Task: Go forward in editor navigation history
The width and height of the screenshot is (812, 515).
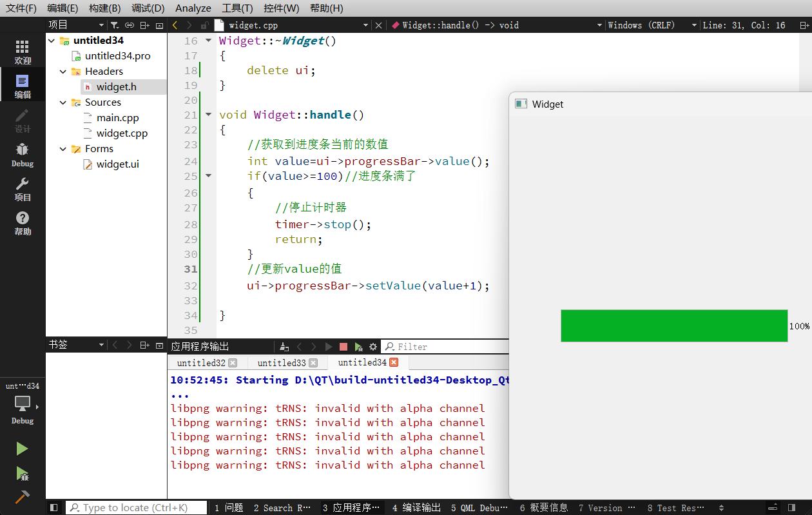Action: pos(189,25)
